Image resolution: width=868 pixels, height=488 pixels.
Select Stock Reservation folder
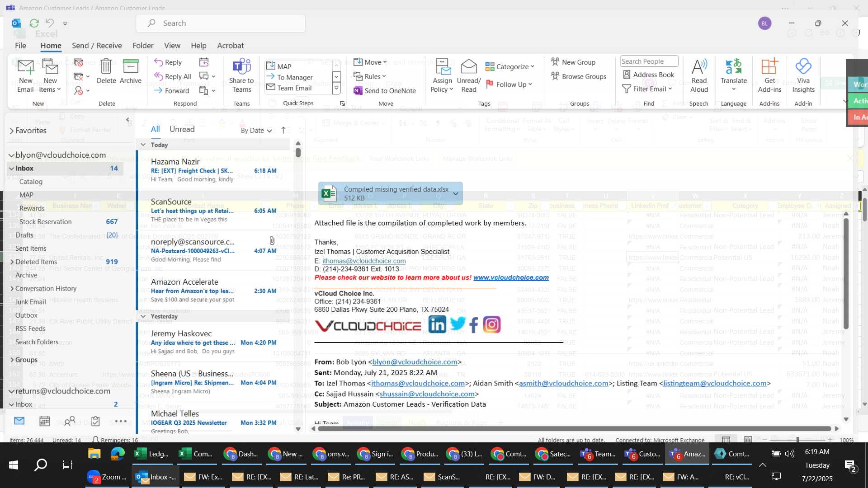pyautogui.click(x=45, y=222)
